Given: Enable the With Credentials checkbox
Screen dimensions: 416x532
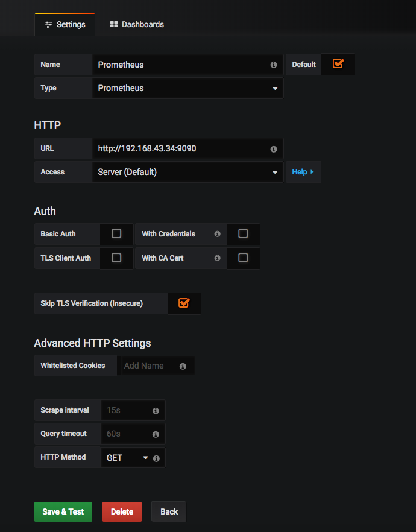Looking at the screenshot, I should click(x=243, y=233).
